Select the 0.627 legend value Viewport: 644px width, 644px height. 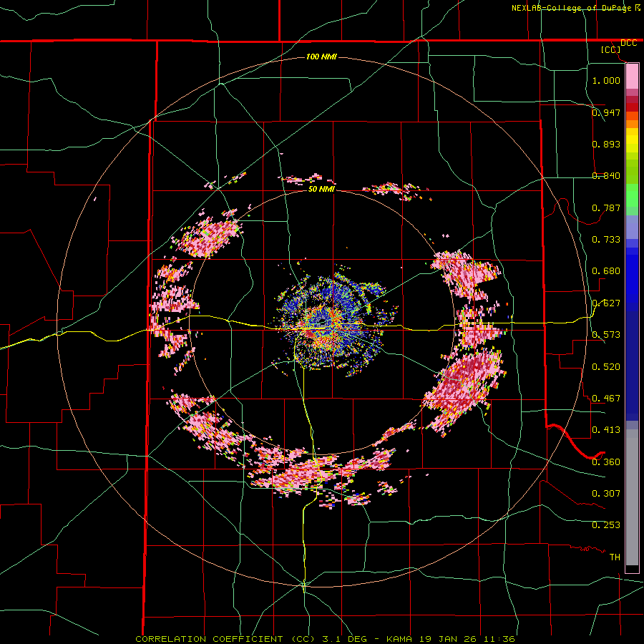pyautogui.click(x=606, y=303)
